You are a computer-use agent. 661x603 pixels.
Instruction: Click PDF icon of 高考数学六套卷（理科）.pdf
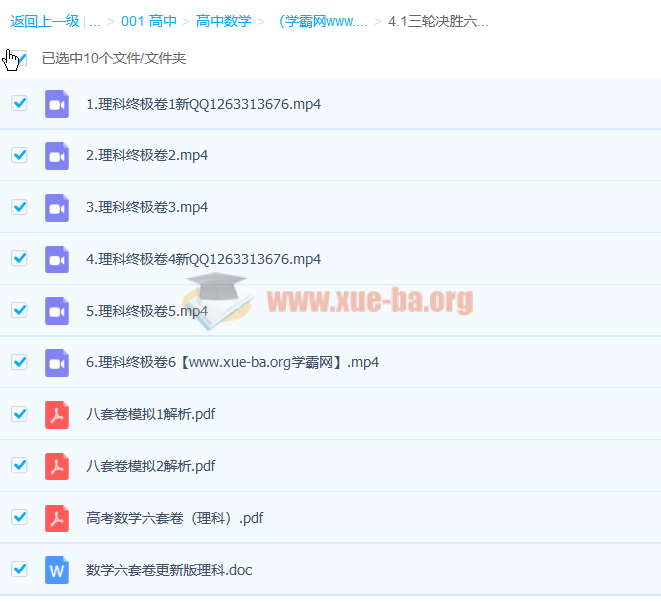click(x=57, y=518)
